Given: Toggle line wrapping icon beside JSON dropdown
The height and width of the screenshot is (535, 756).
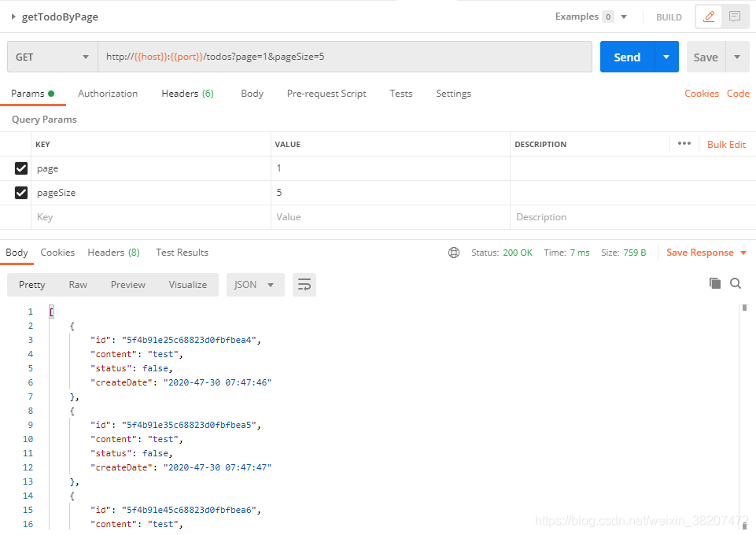Looking at the screenshot, I should point(304,285).
